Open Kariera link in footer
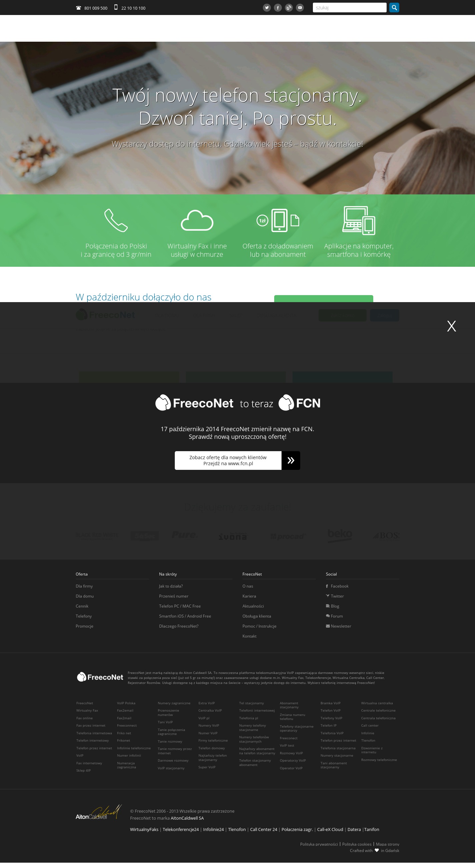 pyautogui.click(x=249, y=597)
